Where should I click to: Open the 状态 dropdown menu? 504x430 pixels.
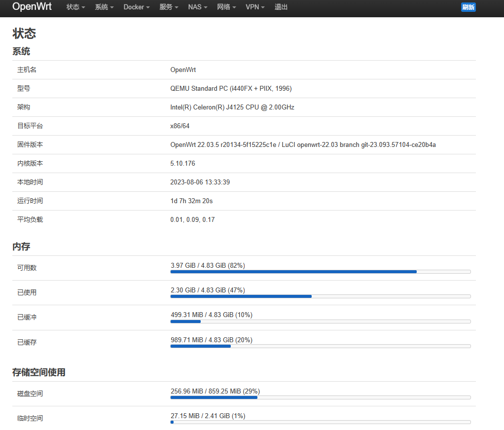(x=75, y=7)
